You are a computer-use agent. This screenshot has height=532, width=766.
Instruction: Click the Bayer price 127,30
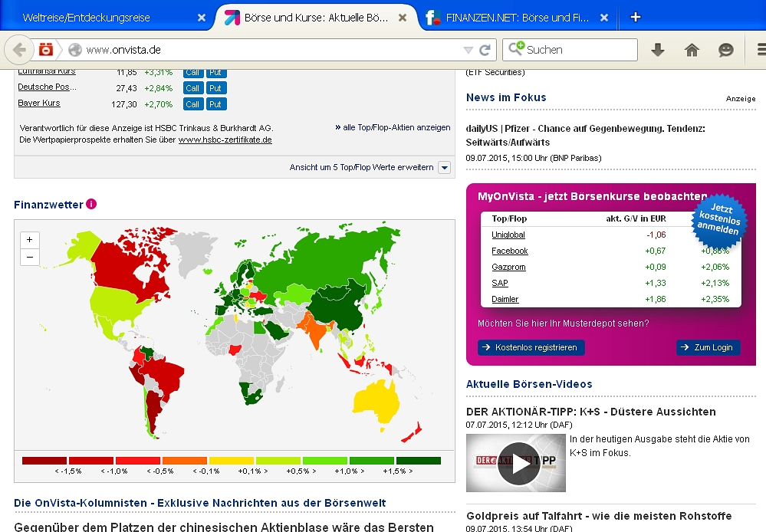[x=124, y=104]
